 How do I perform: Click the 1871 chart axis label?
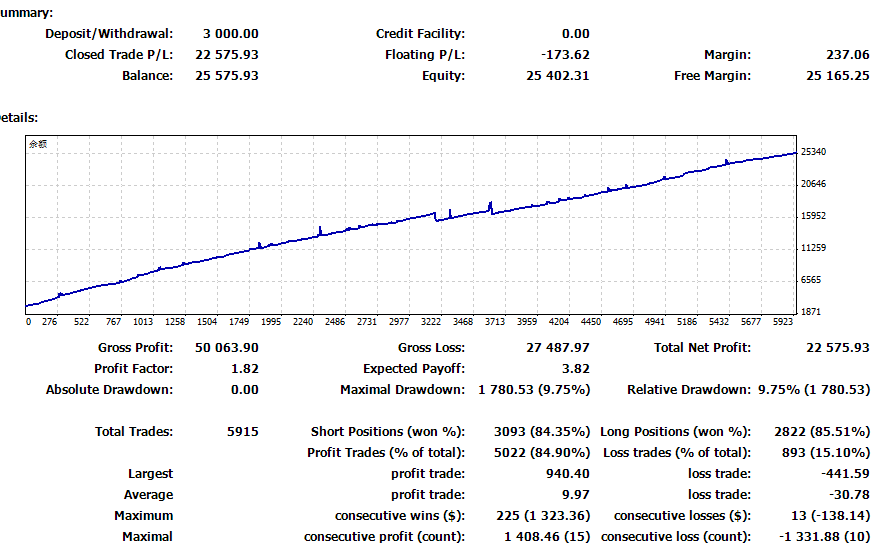[x=811, y=312]
